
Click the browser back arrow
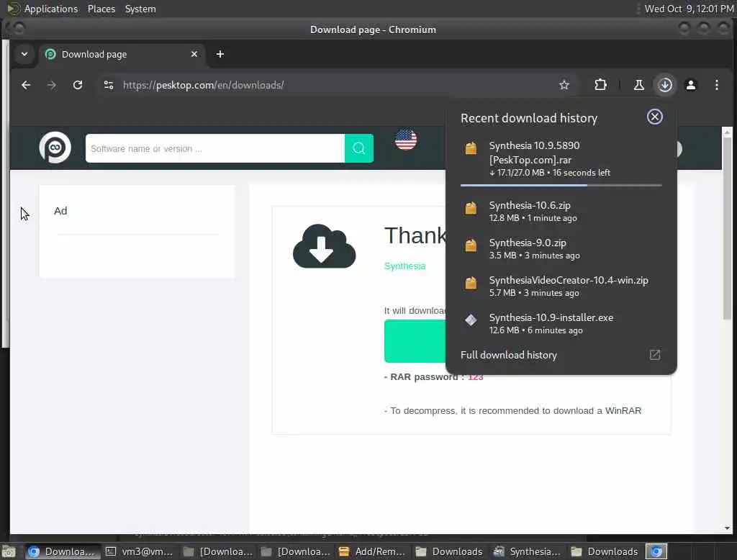[x=27, y=85]
